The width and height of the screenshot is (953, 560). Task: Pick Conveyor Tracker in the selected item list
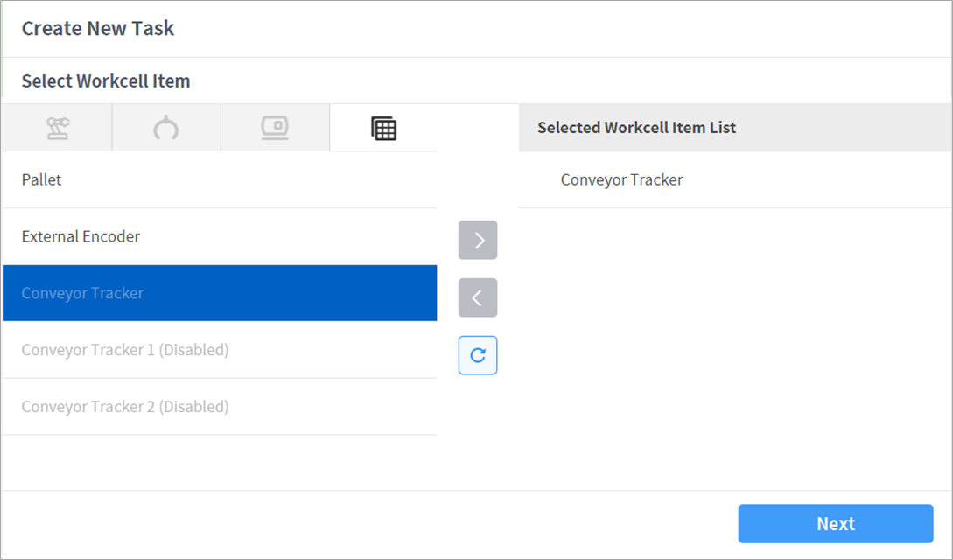pos(621,180)
